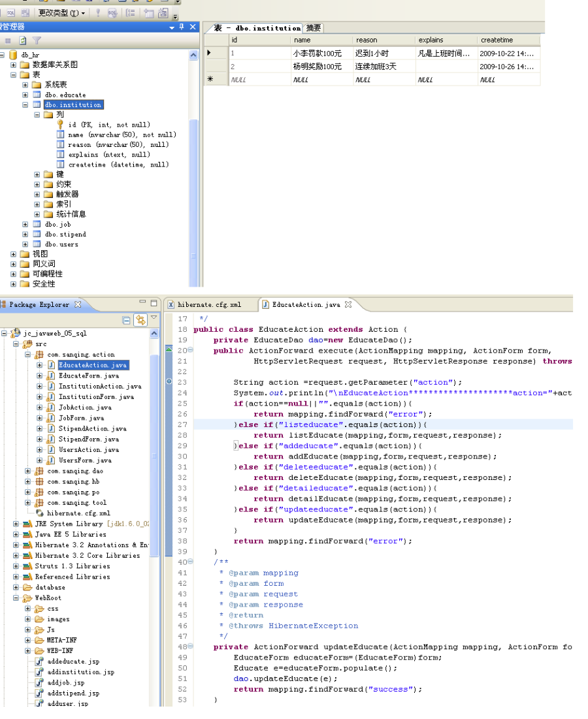Click the com.sanqing.tool package icon

click(40, 503)
